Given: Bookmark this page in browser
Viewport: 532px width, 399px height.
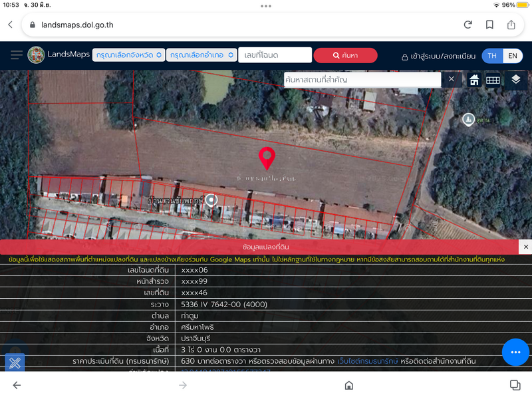Looking at the screenshot, I should pos(489,25).
